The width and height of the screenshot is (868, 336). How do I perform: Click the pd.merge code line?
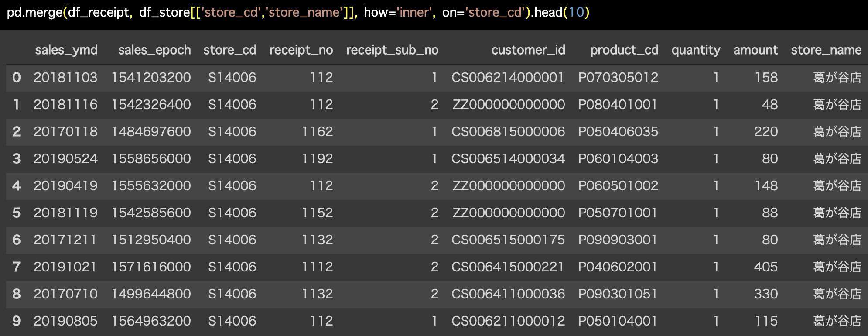tap(298, 12)
